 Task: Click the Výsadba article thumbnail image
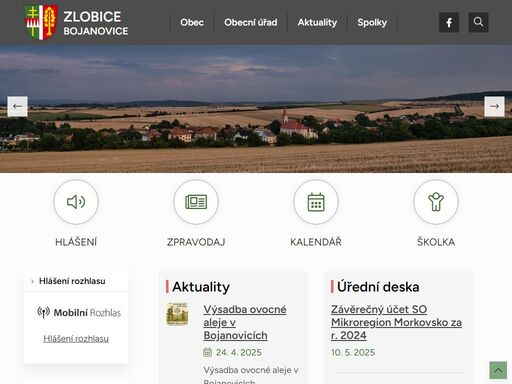pyautogui.click(x=177, y=314)
